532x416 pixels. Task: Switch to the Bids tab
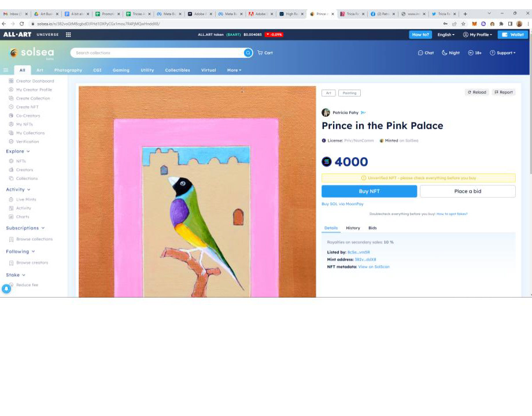pos(372,228)
